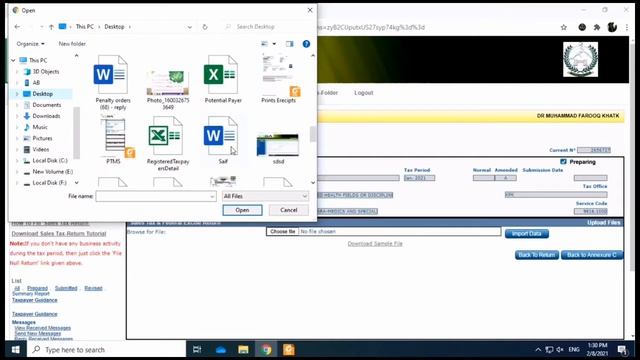
Task: Open the All Files type dropdown
Action: click(x=265, y=196)
